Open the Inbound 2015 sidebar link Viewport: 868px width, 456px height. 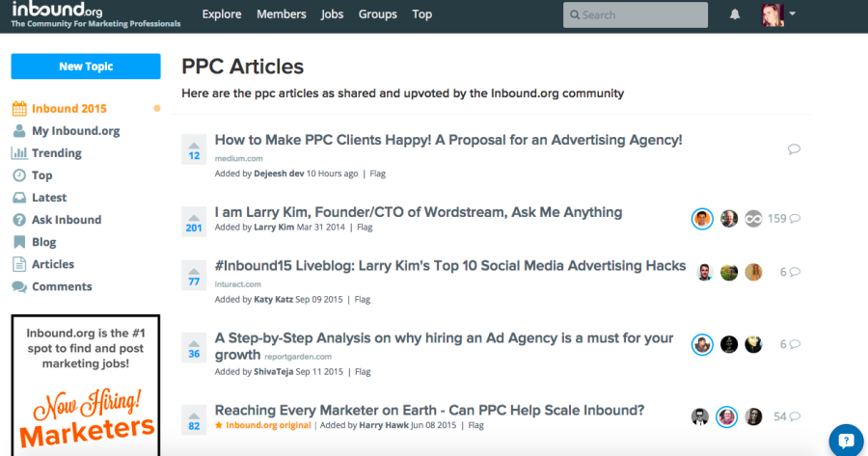(69, 109)
